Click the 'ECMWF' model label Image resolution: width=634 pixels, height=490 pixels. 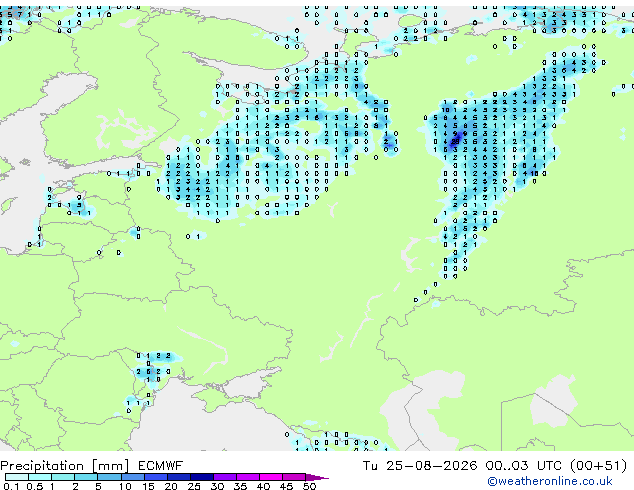click(161, 466)
